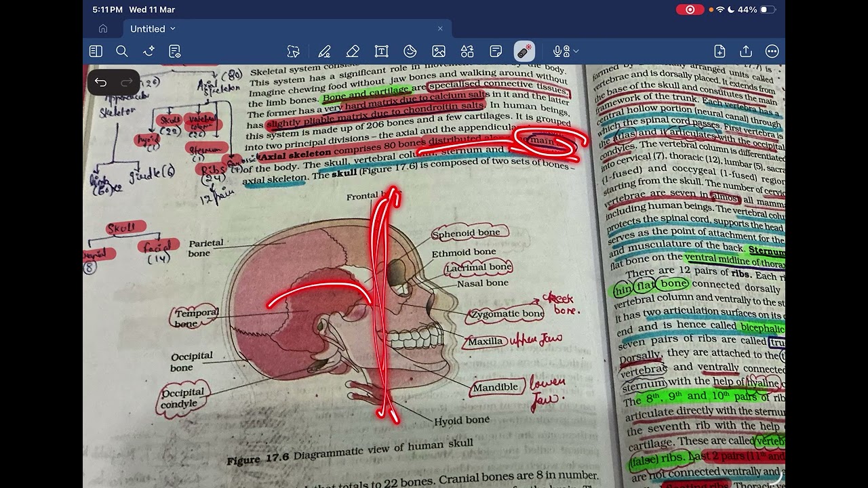868x488 pixels.
Task: Tap the Zygomatic bone label
Action: click(507, 314)
